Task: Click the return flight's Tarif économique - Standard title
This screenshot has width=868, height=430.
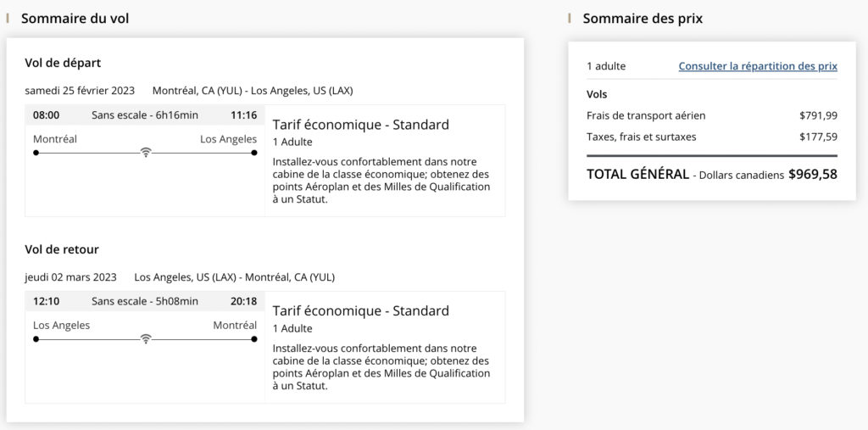Action: pos(360,310)
